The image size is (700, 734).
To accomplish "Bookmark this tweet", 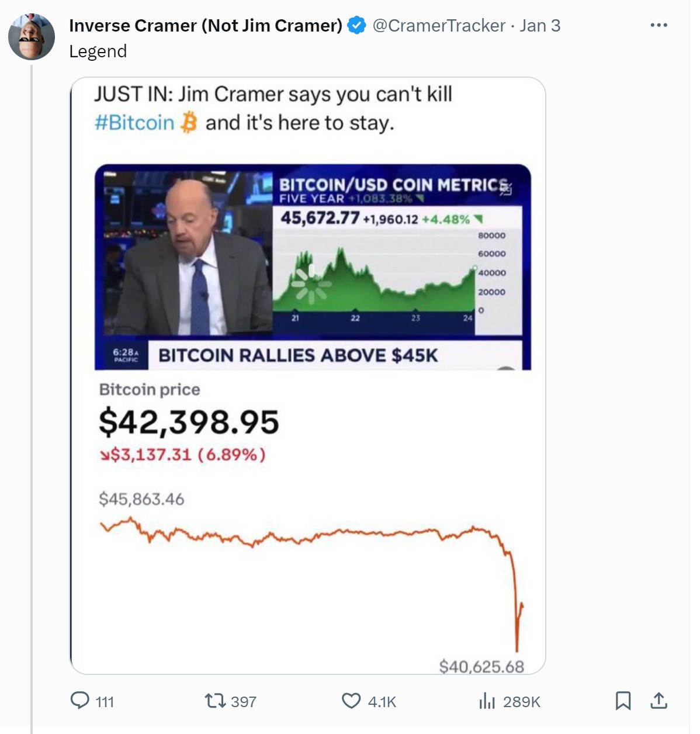I will pyautogui.click(x=623, y=701).
